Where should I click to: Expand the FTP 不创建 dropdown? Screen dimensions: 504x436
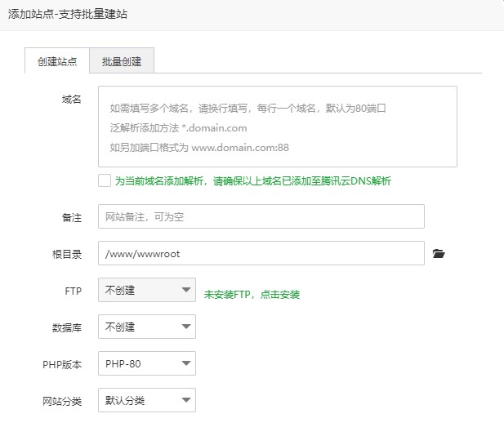146,290
